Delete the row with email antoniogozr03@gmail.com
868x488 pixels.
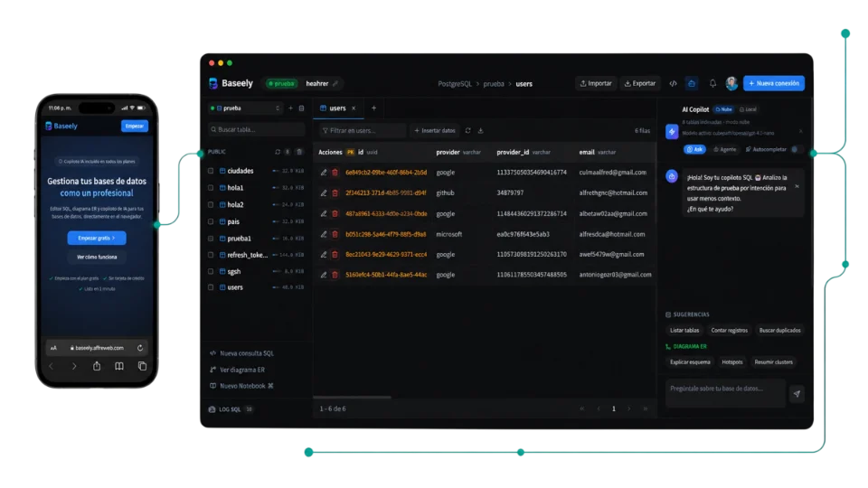335,275
